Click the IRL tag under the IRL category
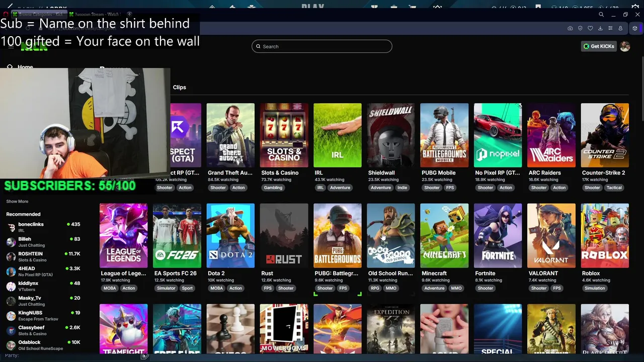The height and width of the screenshot is (362, 644). coord(320,188)
